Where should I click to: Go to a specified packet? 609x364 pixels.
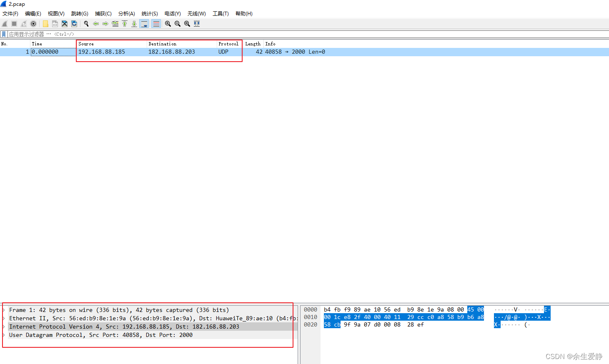(115, 24)
